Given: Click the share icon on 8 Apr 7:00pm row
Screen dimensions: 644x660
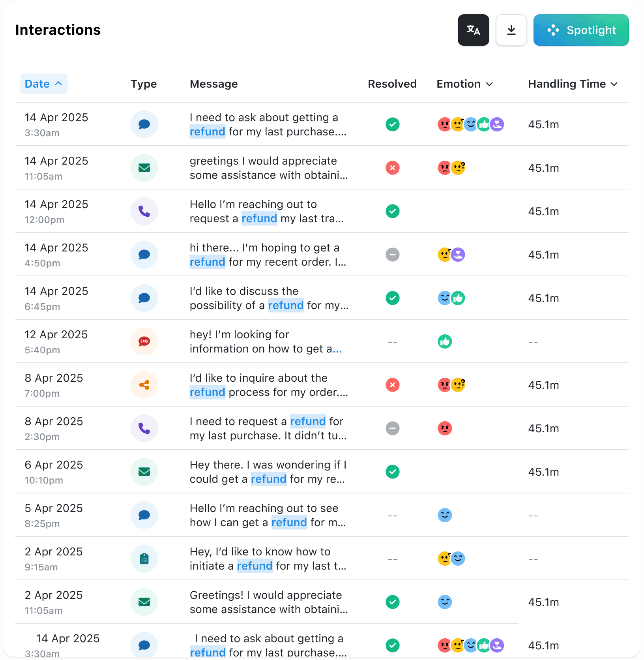Looking at the screenshot, I should pos(144,385).
